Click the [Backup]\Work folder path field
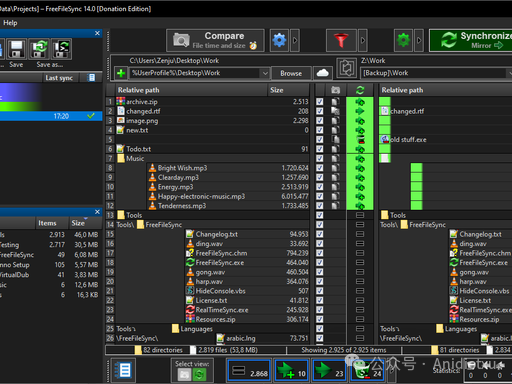The height and width of the screenshot is (384, 512). [x=434, y=73]
